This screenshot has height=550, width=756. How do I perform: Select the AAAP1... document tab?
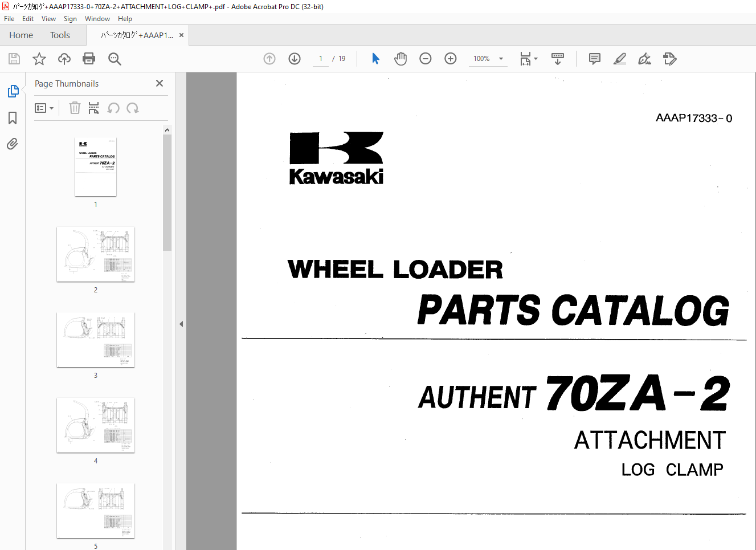click(x=137, y=35)
